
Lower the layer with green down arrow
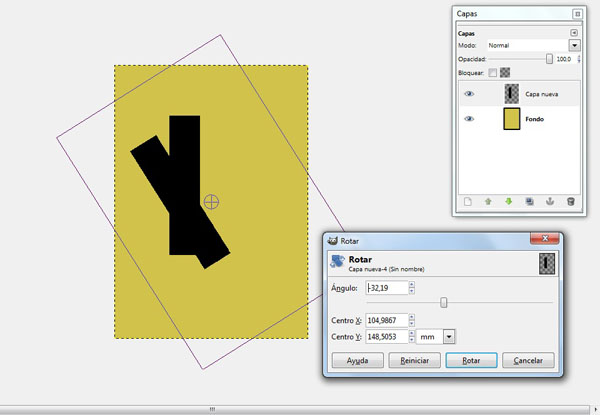[508, 201]
